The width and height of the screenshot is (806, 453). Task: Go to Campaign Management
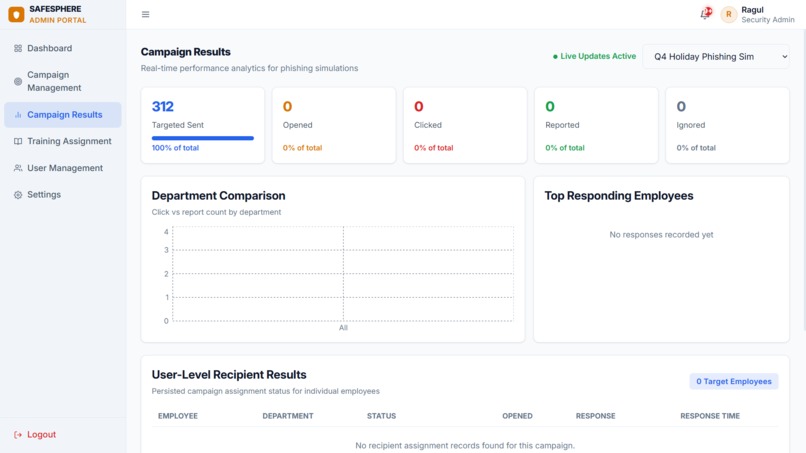click(x=63, y=81)
